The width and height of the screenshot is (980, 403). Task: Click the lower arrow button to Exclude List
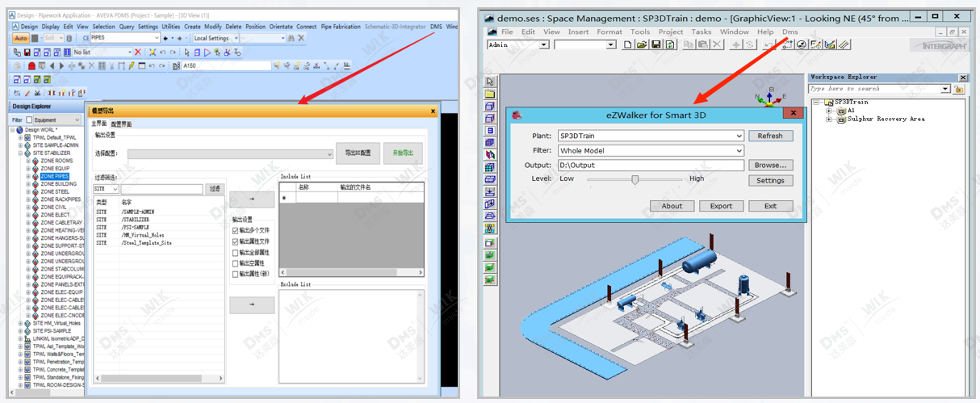[252, 304]
